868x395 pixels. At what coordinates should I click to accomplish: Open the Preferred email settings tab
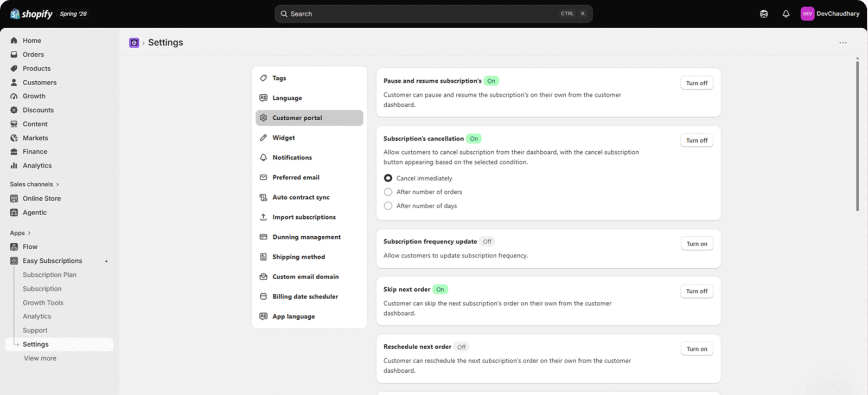(309, 178)
